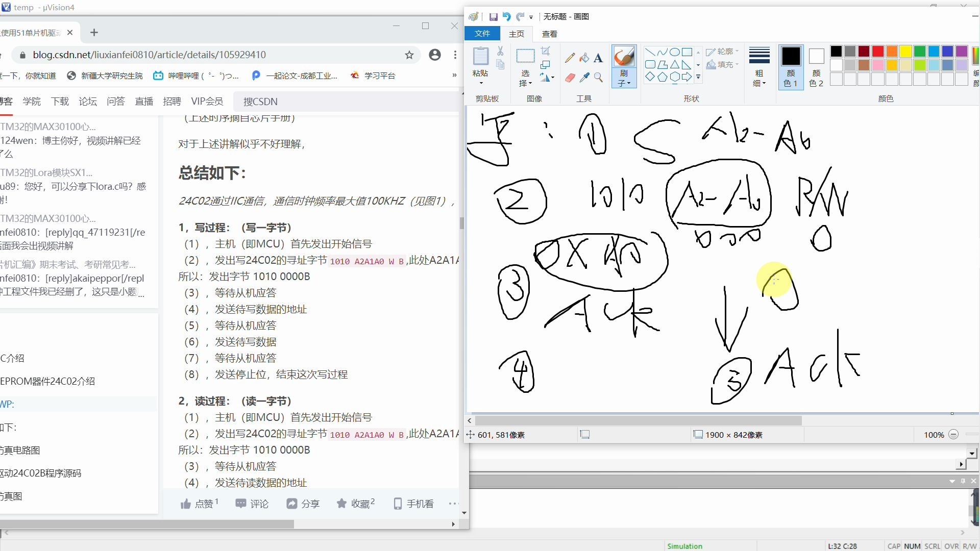Click the Crop image icon

(546, 51)
